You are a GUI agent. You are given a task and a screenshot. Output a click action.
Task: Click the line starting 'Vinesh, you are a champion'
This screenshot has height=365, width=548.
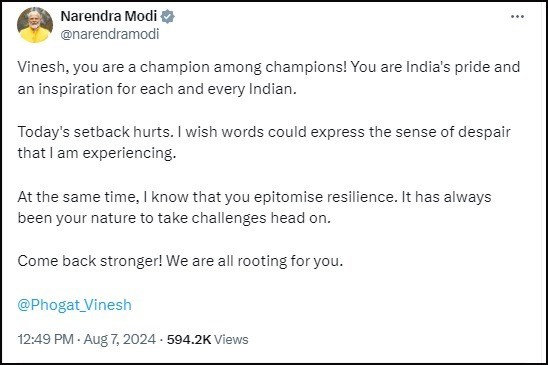click(269, 67)
